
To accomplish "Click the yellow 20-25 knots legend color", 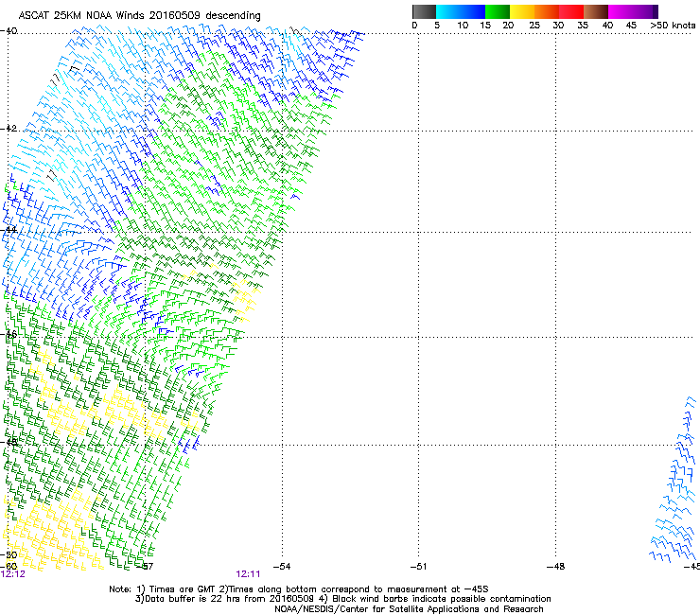I will [522, 11].
